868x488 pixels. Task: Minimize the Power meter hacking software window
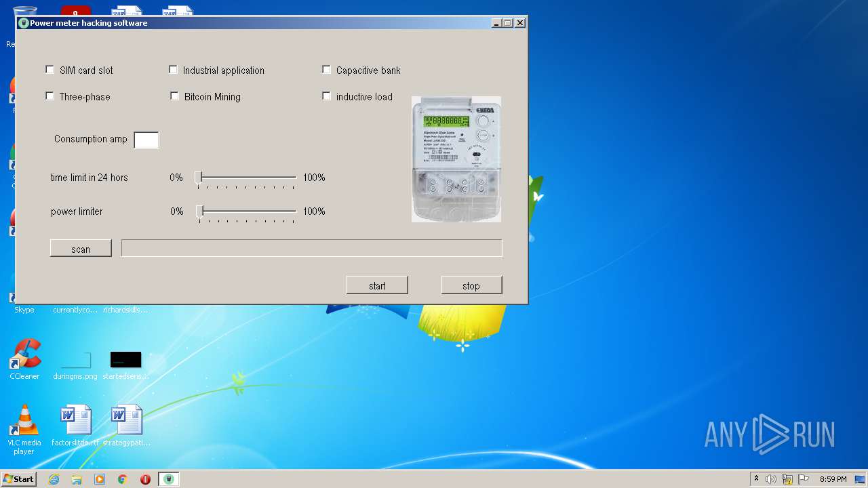coord(497,23)
